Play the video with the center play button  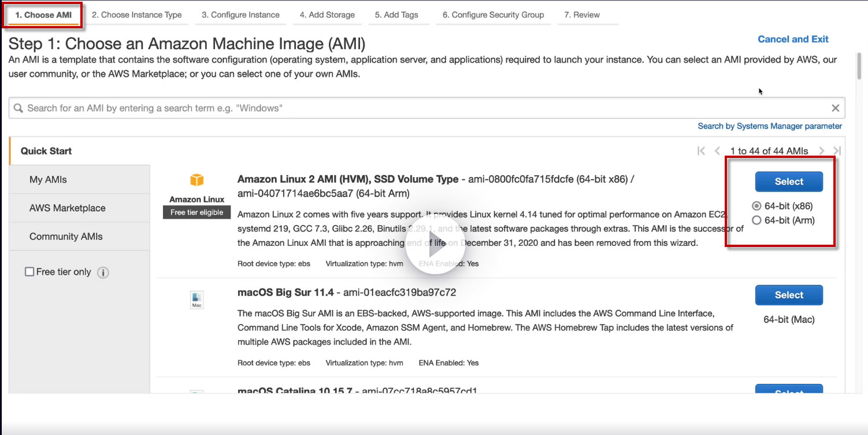435,245
